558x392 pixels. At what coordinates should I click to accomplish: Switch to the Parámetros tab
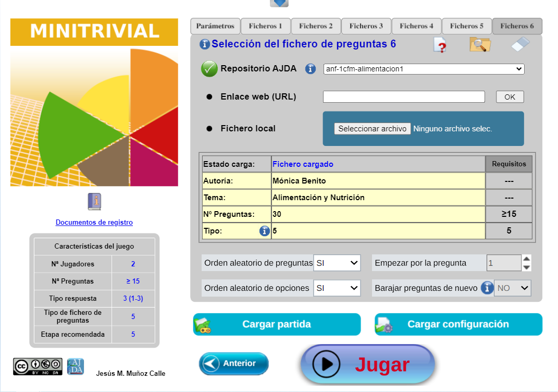[x=215, y=26]
